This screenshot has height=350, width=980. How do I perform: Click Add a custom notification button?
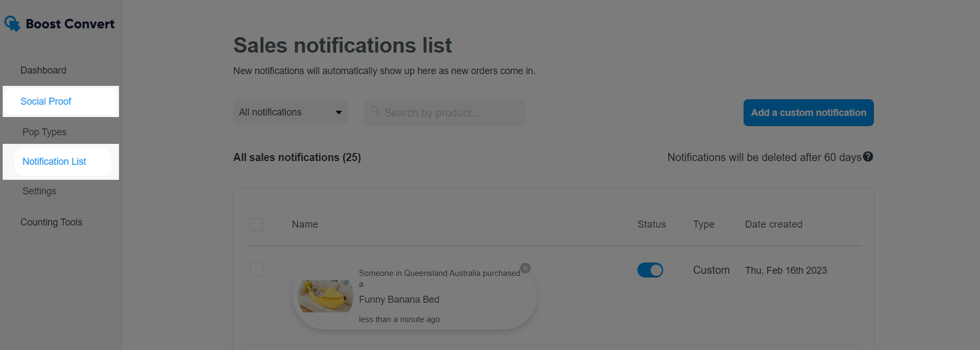809,113
